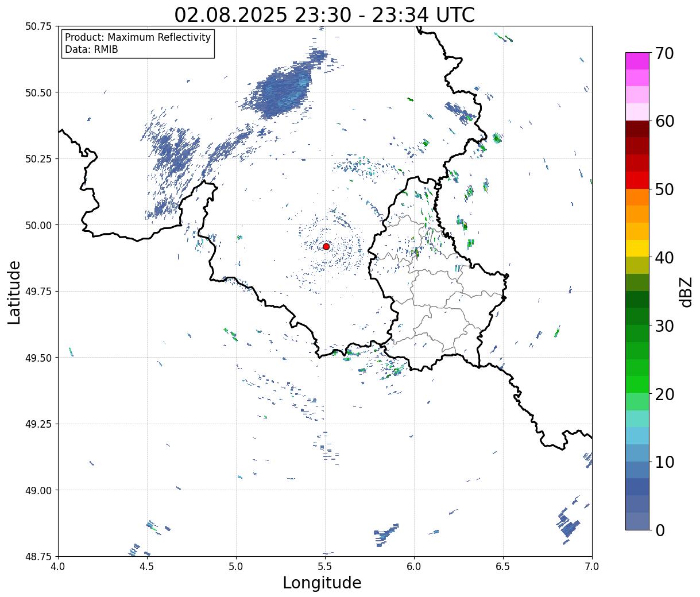This screenshot has height=597, width=700.
Task: Click the 50.25 latitude tick label
Action: coord(38,159)
